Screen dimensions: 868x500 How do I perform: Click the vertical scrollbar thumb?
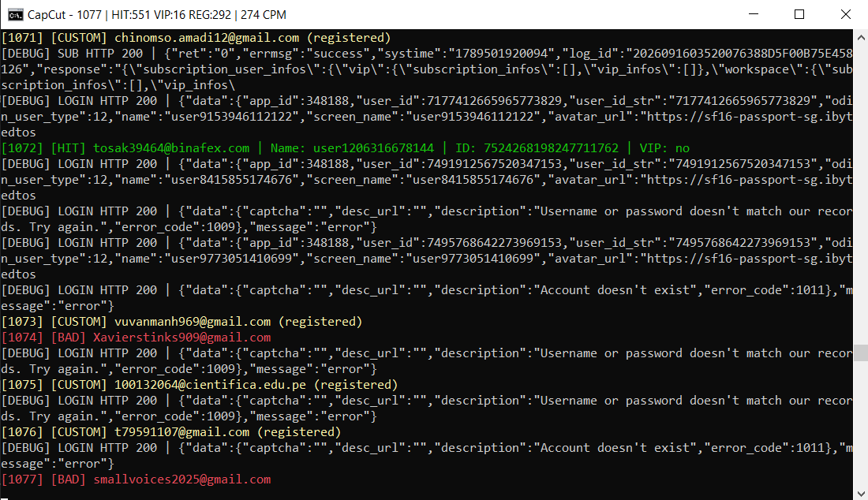coord(861,353)
